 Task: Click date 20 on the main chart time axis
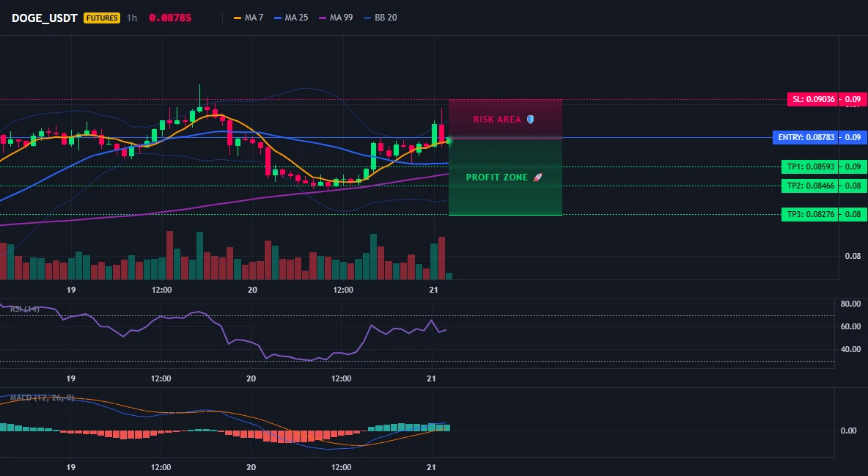(252, 290)
